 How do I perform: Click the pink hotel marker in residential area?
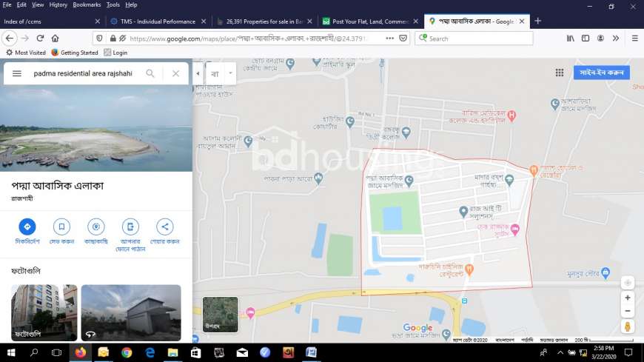click(514, 229)
